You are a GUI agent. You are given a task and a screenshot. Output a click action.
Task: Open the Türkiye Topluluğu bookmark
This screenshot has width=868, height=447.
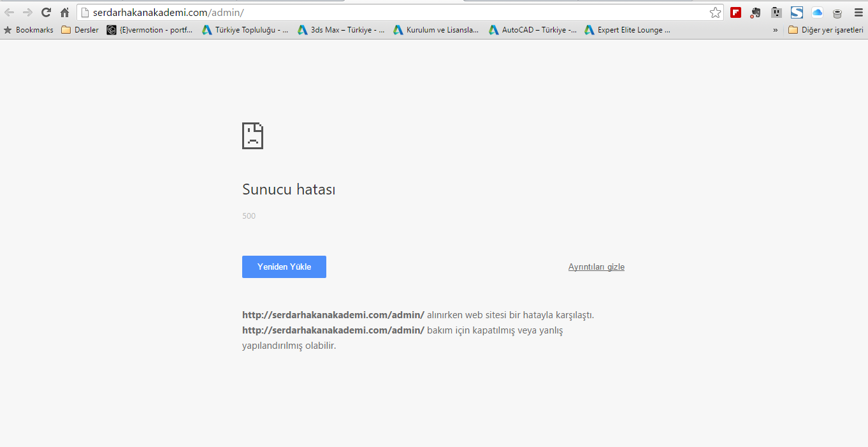(x=245, y=29)
